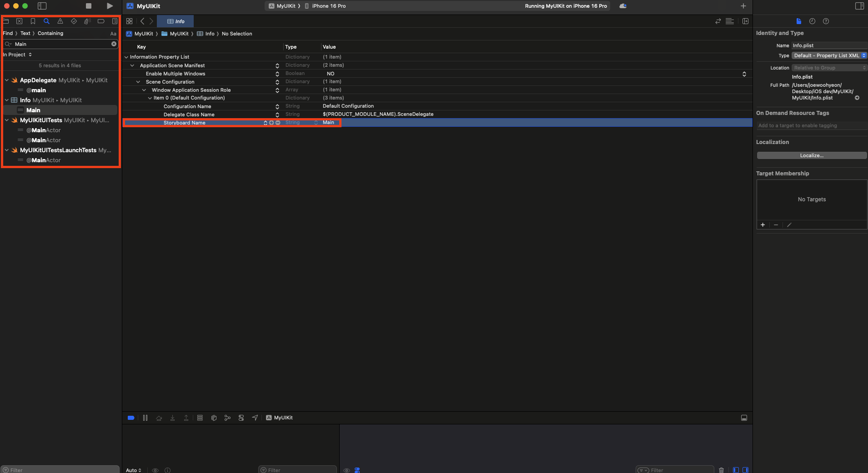
Task: Edit the Name field Info.plist
Action: (x=829, y=45)
